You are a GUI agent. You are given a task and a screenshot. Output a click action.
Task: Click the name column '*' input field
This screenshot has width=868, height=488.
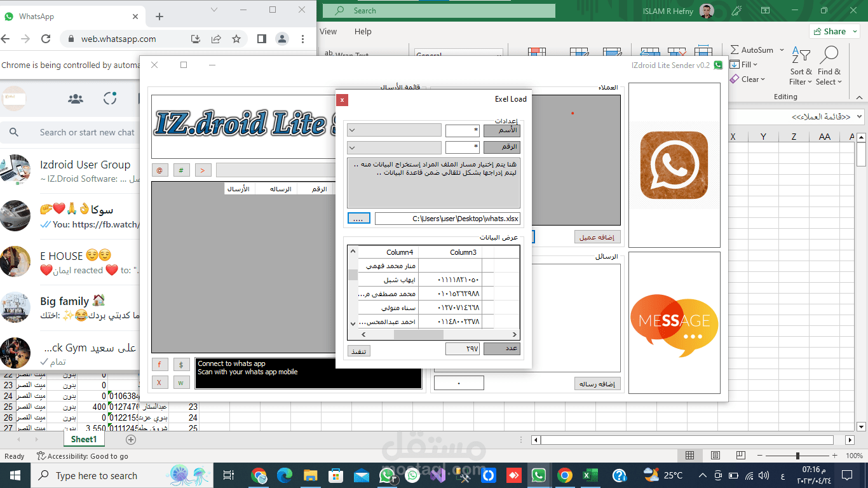pyautogui.click(x=463, y=130)
